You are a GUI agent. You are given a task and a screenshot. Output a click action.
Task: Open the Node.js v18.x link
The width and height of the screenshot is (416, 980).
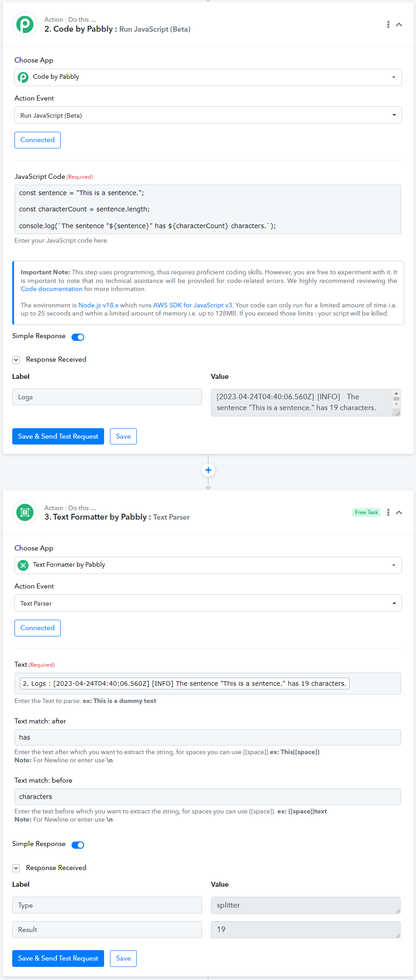click(x=98, y=305)
